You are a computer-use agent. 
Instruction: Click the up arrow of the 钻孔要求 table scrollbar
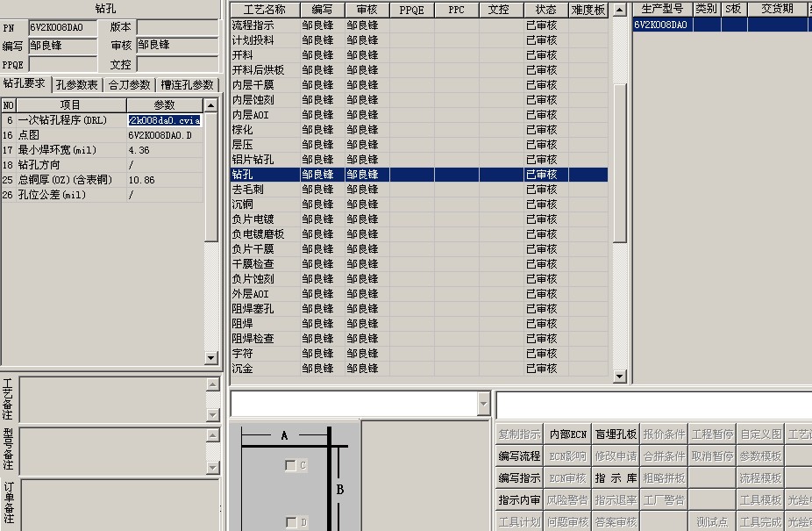coord(210,105)
